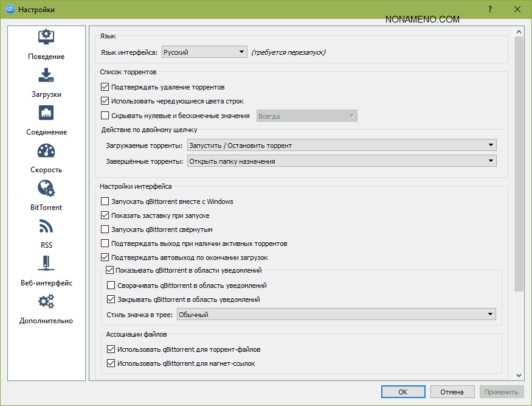The image size is (532, 406).
Task: Open the Язык интерфейса dropdown
Action: click(204, 52)
